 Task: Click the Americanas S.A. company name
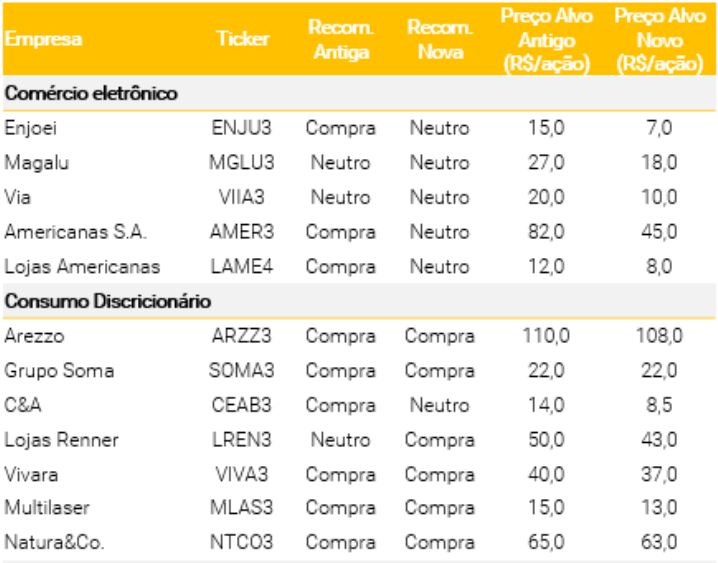pos(75,232)
